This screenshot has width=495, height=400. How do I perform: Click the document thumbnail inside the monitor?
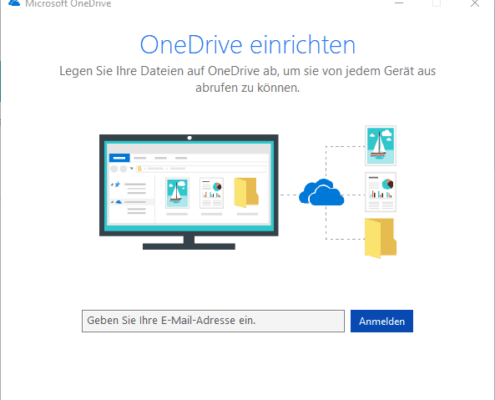211,193
